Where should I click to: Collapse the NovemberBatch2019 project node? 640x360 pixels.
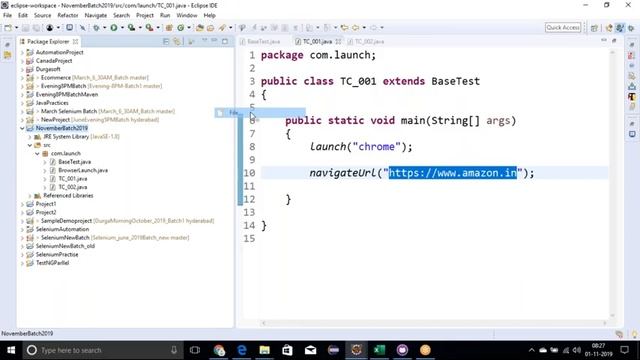22,128
